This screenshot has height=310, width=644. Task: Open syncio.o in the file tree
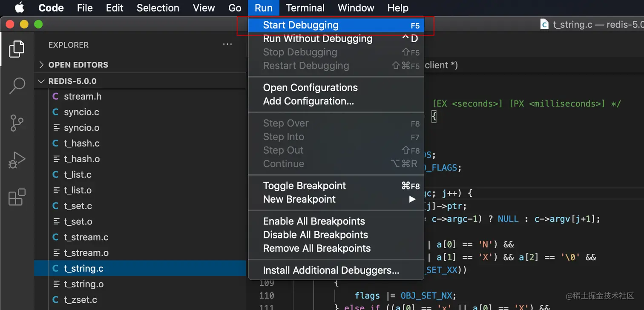(x=140, y=128)
